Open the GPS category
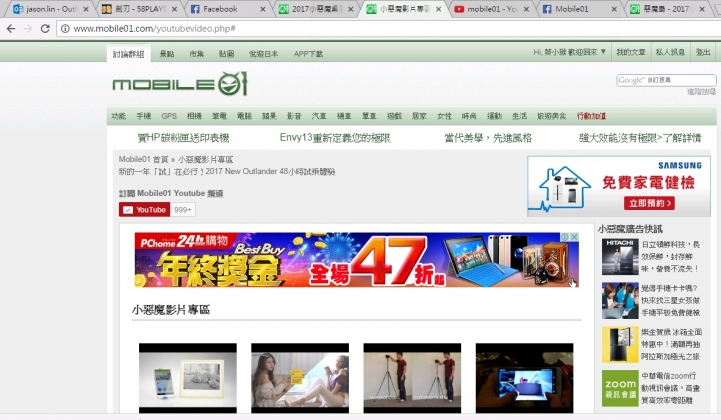This screenshot has height=420, width=721. (169, 116)
